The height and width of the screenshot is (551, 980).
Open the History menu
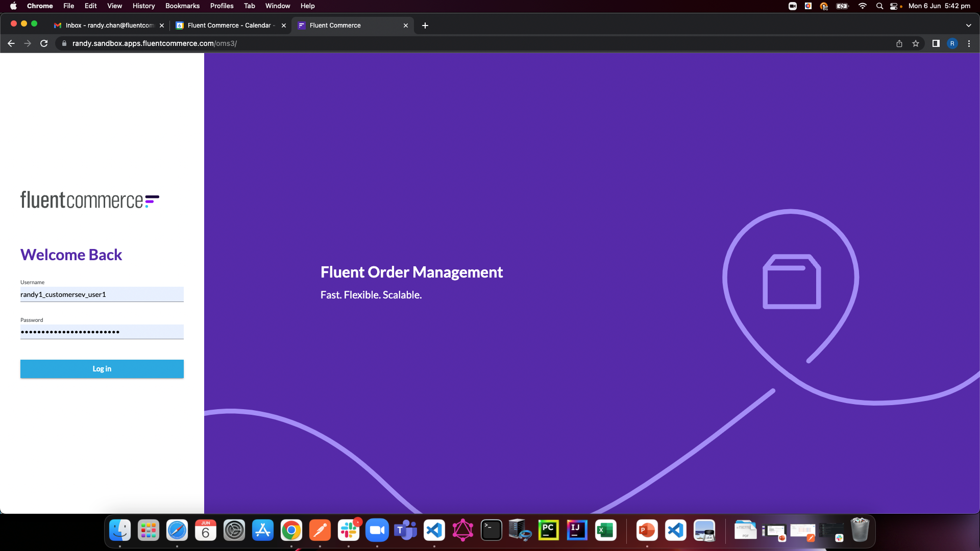coord(143,6)
